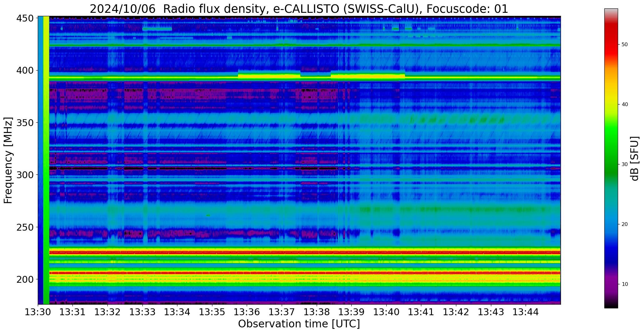Click the 13:44 time tick label
This screenshot has height=333, width=644.
click(x=526, y=312)
